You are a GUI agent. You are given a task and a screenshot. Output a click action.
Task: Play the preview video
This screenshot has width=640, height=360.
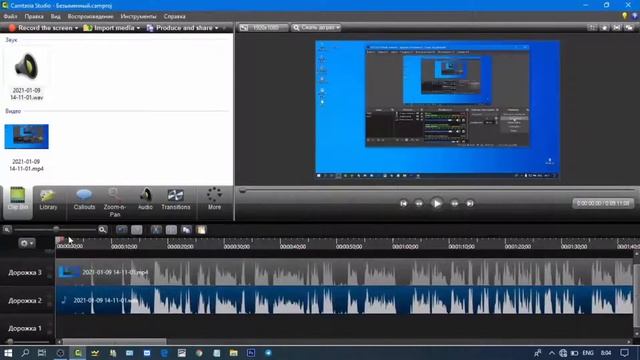coord(436,203)
